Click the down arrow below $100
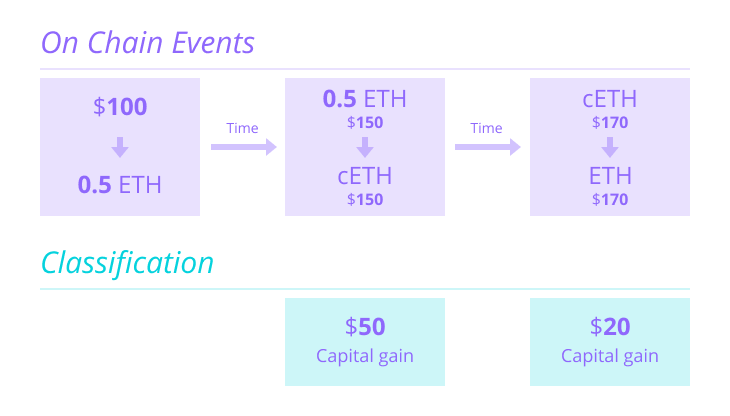 120,148
